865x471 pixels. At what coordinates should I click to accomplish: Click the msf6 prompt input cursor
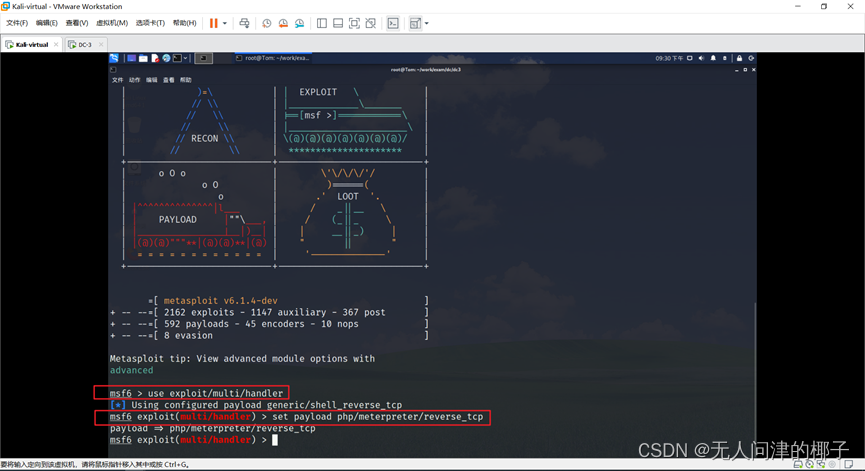[275, 440]
